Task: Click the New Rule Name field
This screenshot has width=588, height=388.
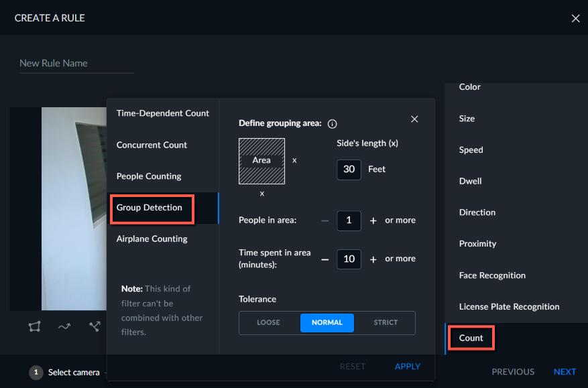Action: 76,64
